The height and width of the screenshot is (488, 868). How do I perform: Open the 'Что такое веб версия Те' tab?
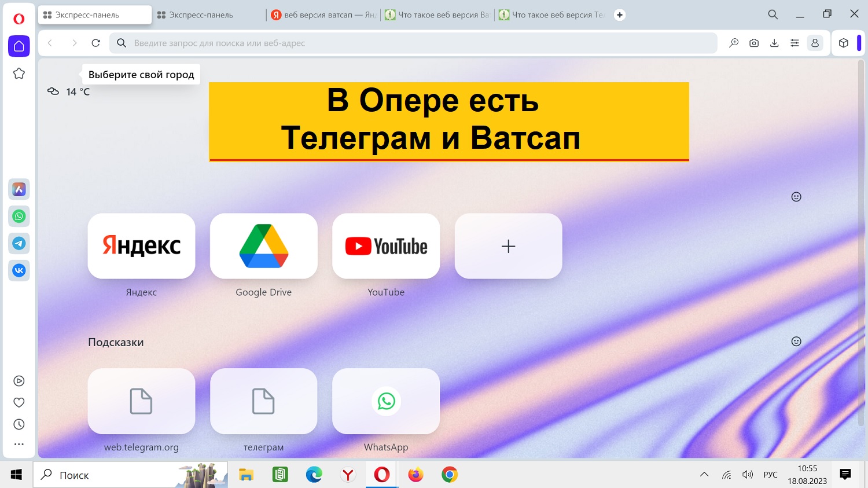(x=551, y=15)
